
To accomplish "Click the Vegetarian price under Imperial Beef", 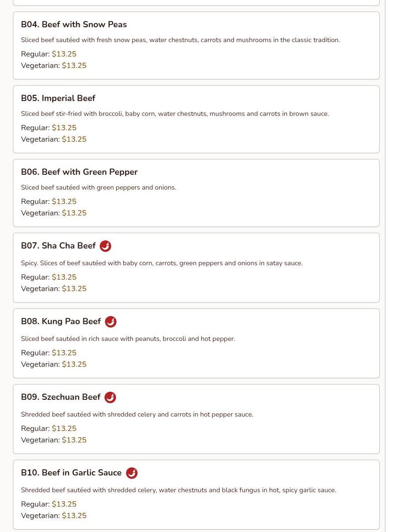I will coord(74,139).
